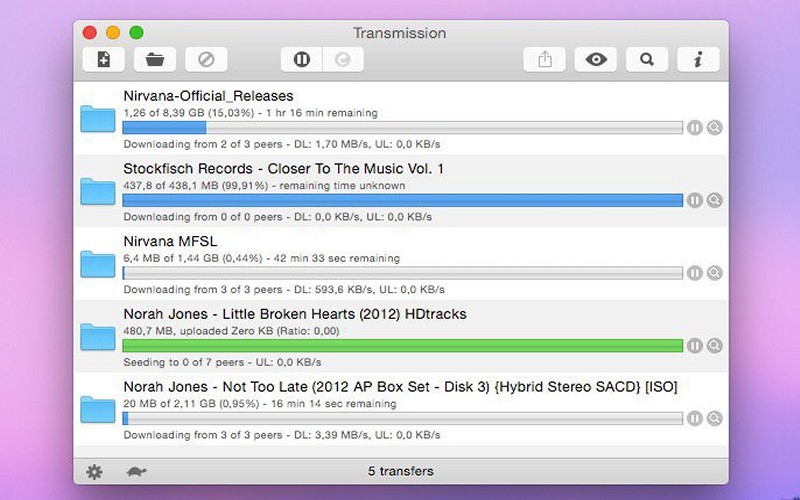
Task: Select the Norah Jones Little Broken Hearts folder icon
Action: (98, 337)
